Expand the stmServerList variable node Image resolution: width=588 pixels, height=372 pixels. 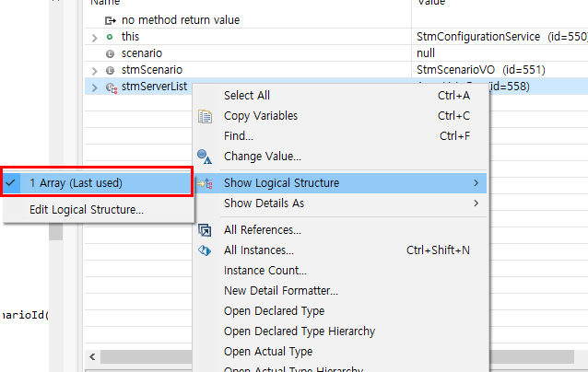click(95, 87)
